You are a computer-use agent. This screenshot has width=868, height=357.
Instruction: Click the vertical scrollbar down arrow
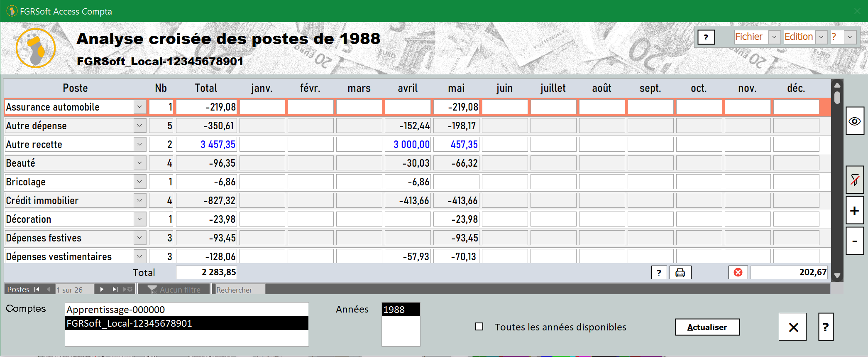[x=837, y=276]
